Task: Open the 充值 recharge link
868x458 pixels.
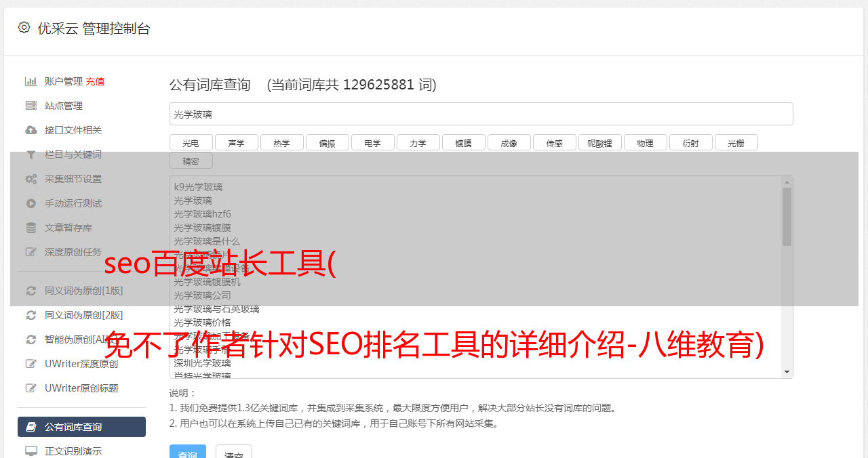Action: 95,81
